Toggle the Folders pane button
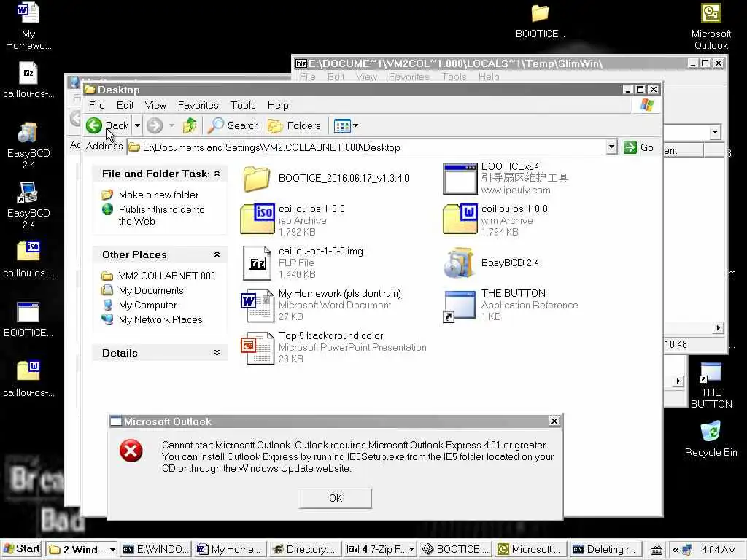 pos(295,125)
